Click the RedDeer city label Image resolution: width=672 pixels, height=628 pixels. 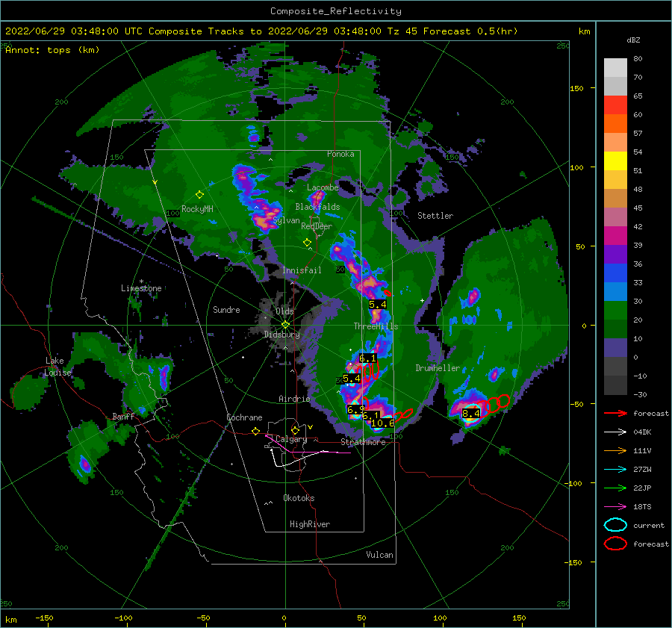pyautogui.click(x=317, y=226)
